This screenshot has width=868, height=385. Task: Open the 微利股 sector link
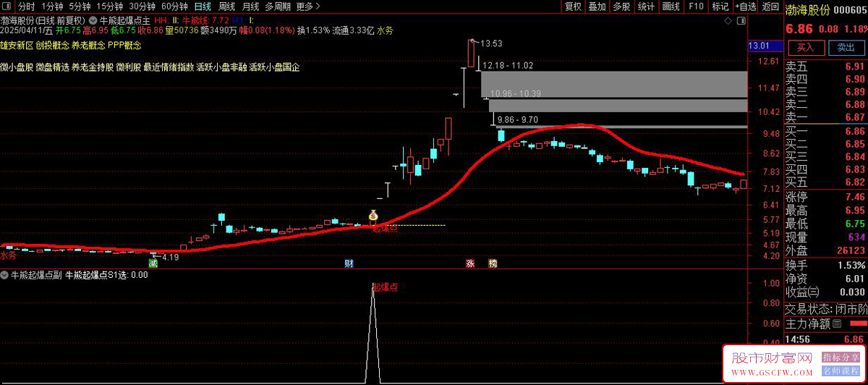[x=128, y=67]
